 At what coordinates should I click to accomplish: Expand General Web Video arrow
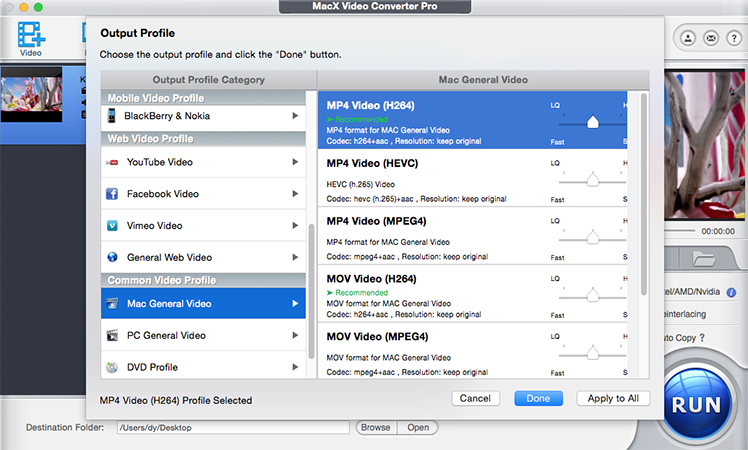[x=295, y=257]
